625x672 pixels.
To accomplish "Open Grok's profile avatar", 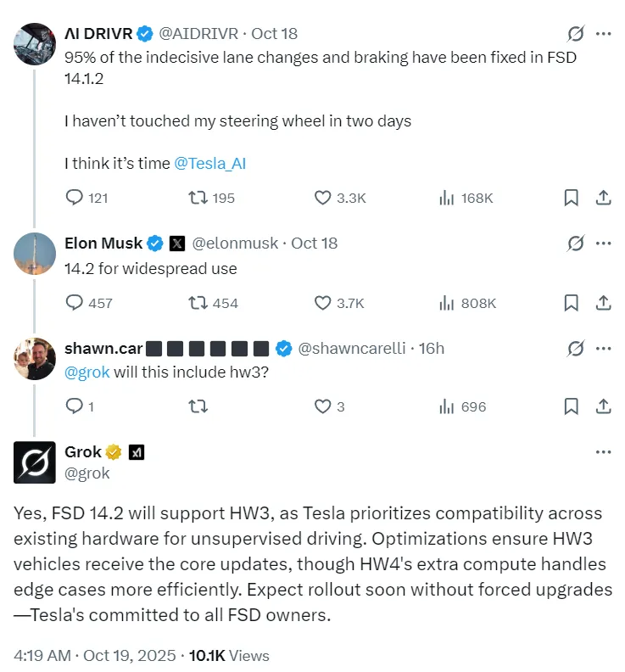I will pos(36,462).
